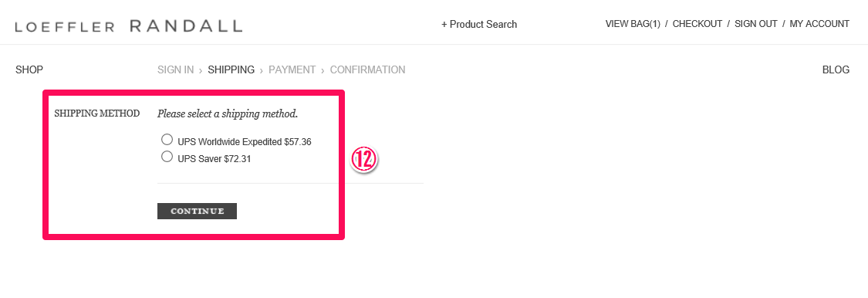
Task: Open View Bag(1) link
Action: click(x=633, y=24)
